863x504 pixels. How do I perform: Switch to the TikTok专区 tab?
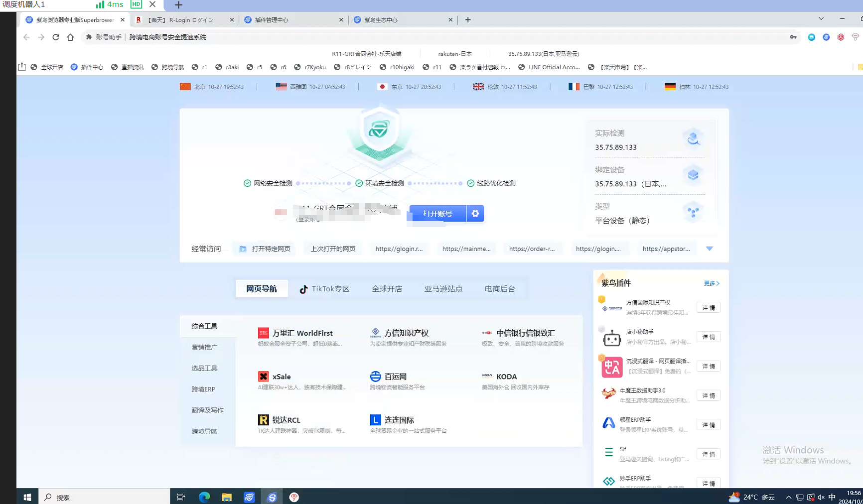coord(324,289)
